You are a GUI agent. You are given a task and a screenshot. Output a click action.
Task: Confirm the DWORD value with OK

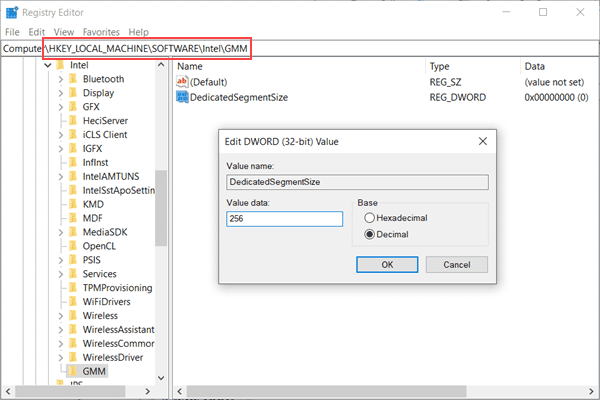[387, 264]
